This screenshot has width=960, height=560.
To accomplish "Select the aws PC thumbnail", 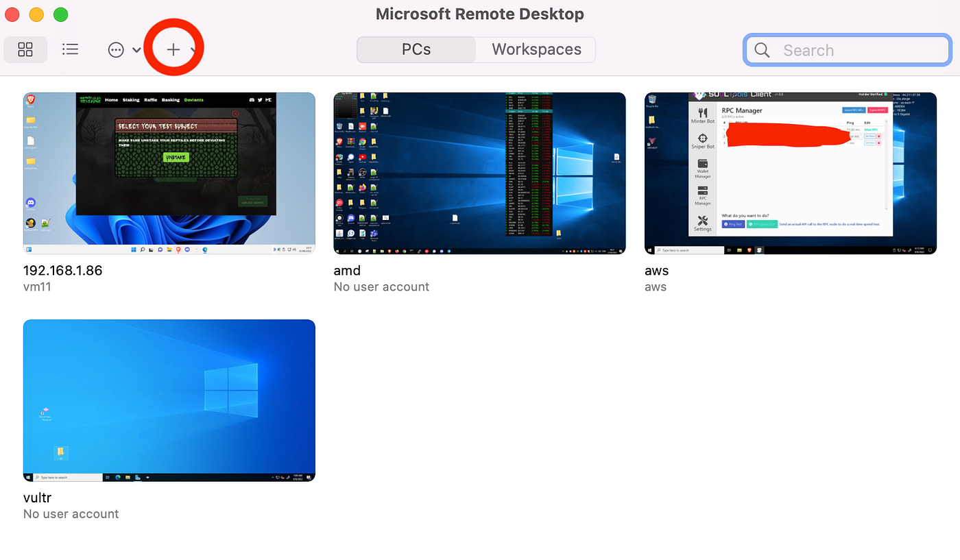I will click(791, 173).
